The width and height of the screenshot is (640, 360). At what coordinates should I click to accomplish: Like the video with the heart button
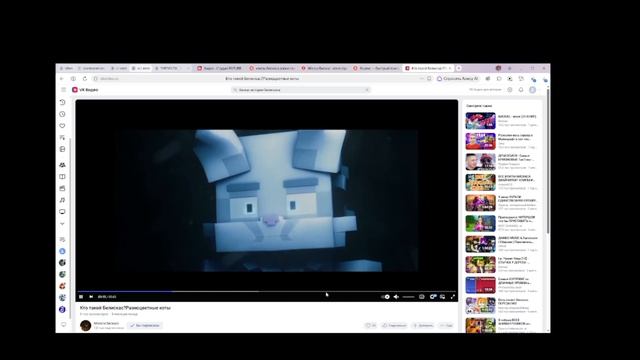[x=371, y=325]
